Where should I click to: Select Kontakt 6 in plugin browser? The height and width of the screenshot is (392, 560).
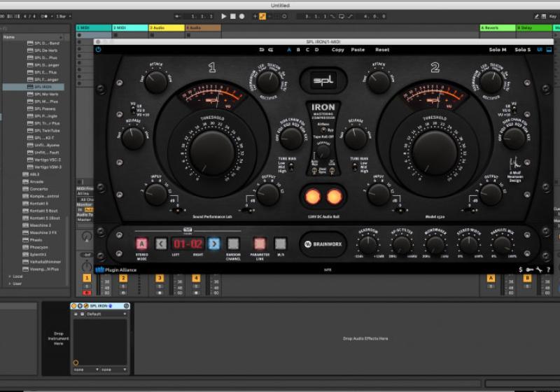click(36, 204)
